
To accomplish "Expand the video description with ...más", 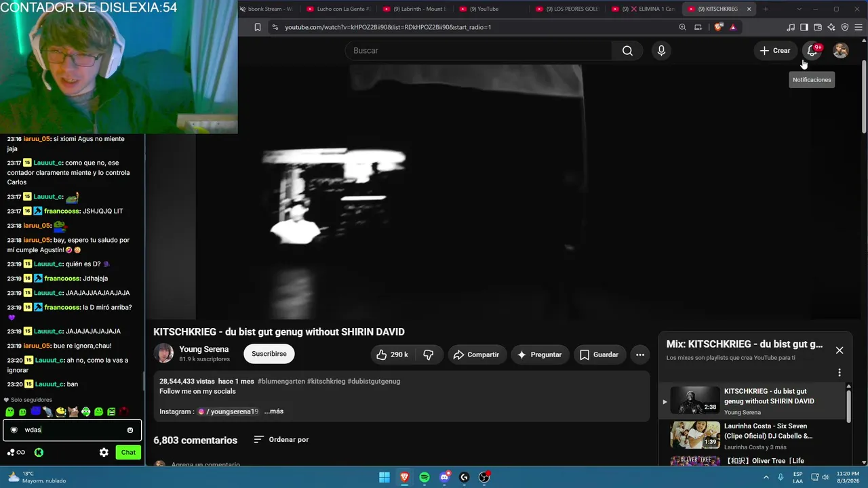I will (274, 411).
